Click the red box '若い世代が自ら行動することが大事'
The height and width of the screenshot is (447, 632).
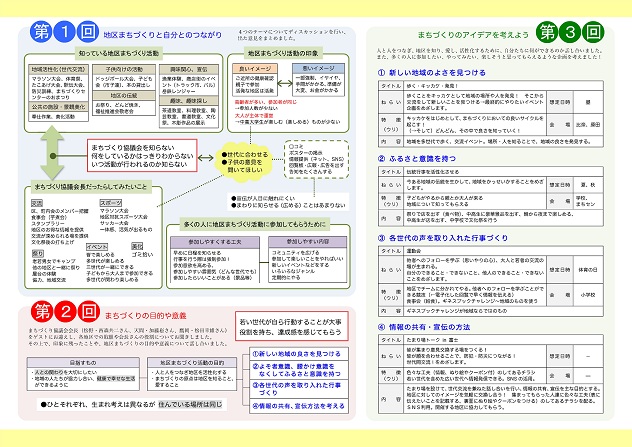click(291, 326)
